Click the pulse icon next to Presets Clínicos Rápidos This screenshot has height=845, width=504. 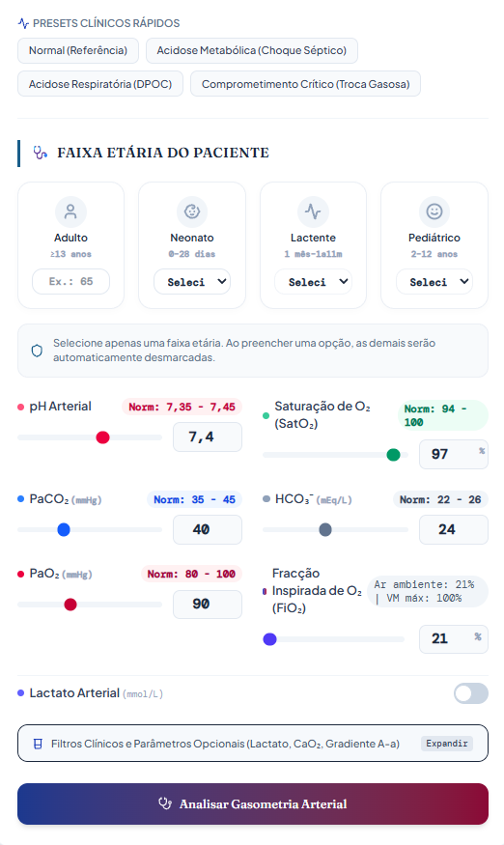(23, 23)
